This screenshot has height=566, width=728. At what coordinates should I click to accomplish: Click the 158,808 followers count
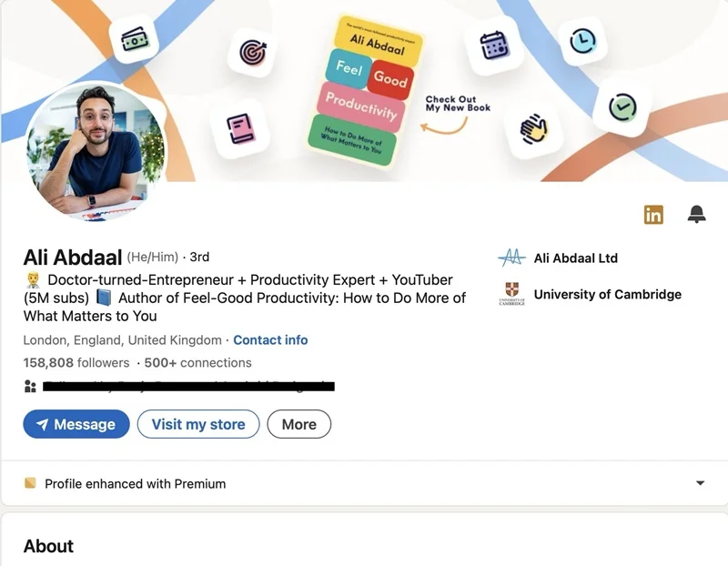pos(76,363)
